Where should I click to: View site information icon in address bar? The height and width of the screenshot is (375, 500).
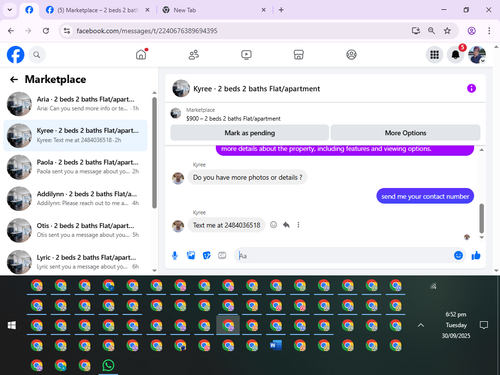point(67,31)
